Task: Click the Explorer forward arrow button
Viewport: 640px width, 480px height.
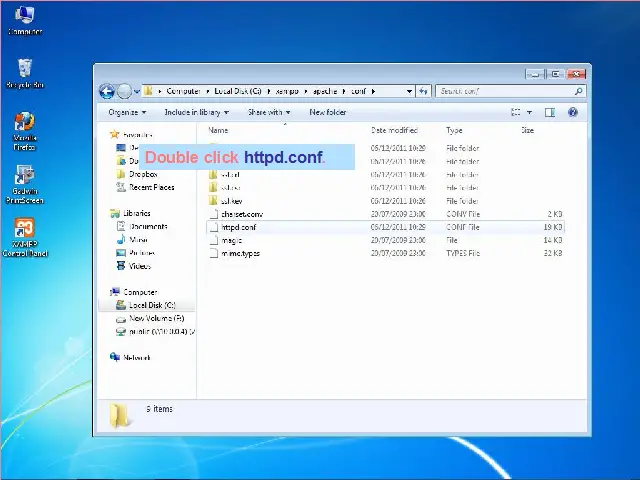Action: point(124,91)
